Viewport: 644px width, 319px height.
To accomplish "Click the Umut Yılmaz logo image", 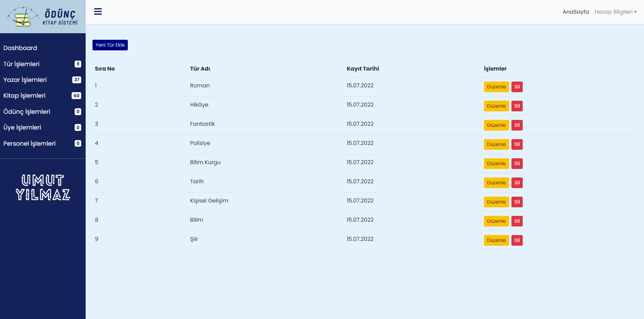I will [x=43, y=187].
